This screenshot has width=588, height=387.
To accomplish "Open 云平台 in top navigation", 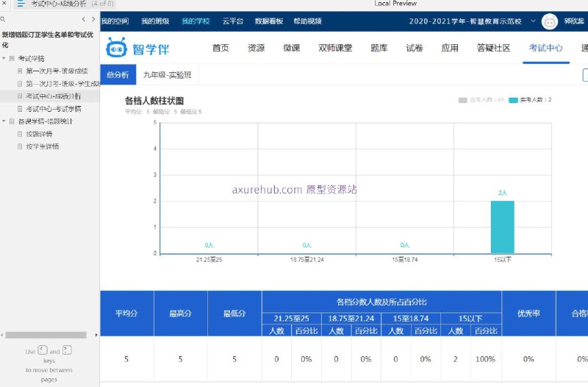I will (x=232, y=21).
